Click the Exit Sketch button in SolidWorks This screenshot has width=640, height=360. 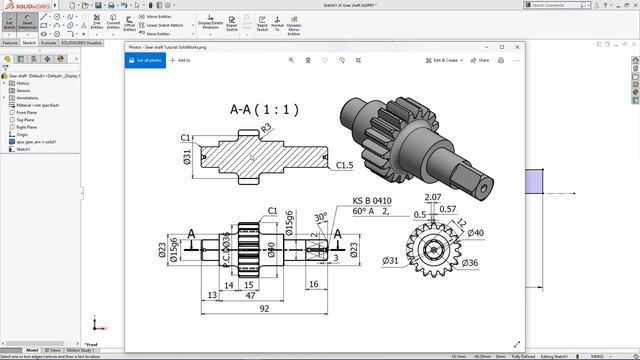pos(9,21)
